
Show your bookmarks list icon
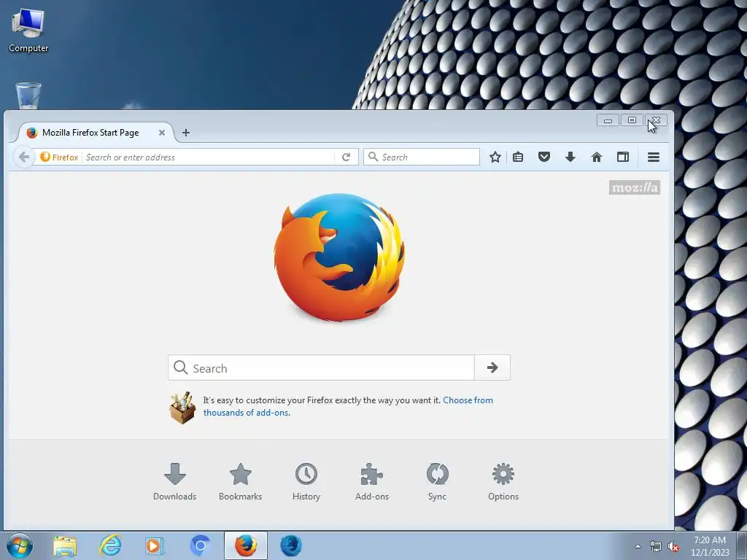[518, 157]
